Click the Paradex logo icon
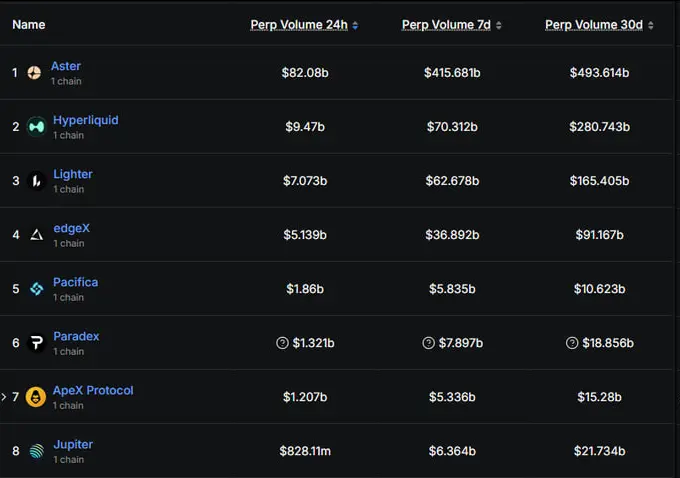Image resolution: width=680 pixels, height=478 pixels. coord(36,343)
